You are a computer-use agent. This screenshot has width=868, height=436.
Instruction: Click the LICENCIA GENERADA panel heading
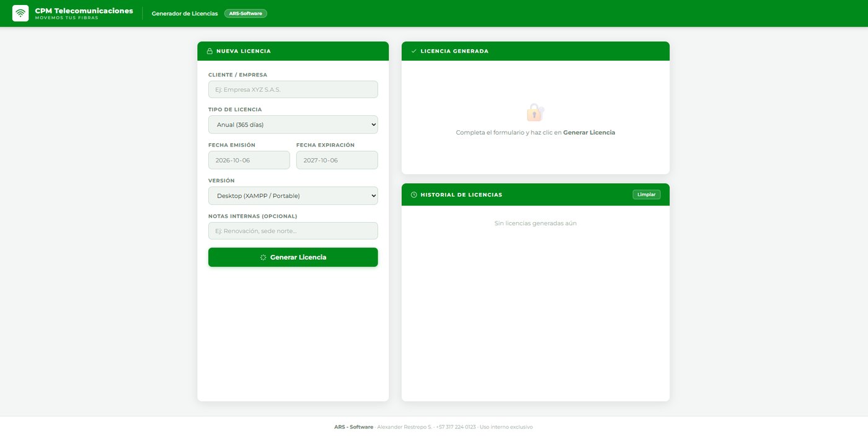click(454, 51)
